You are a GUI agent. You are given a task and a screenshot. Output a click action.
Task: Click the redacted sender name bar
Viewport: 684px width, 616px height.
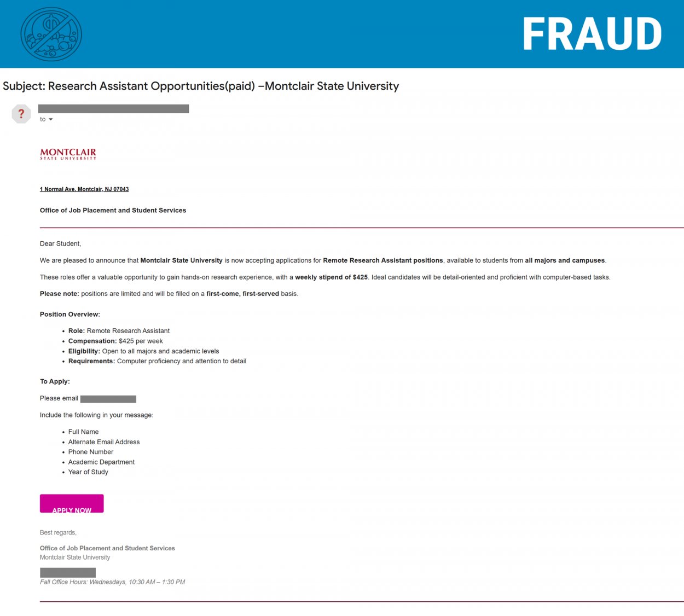[x=113, y=109]
